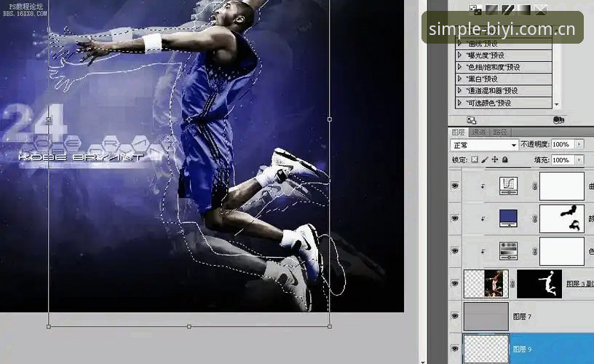Click clipping arrow icon on Curves layer
594x364 pixels.
(x=482, y=186)
